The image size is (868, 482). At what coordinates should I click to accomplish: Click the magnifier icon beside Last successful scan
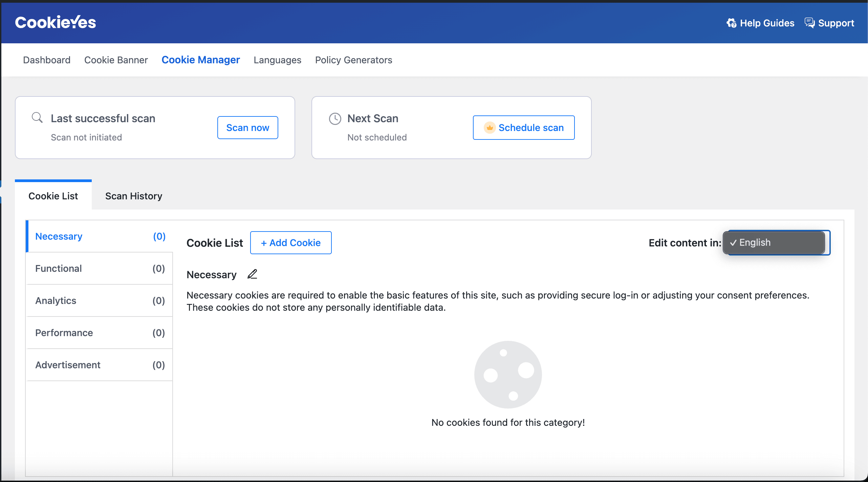(x=37, y=118)
